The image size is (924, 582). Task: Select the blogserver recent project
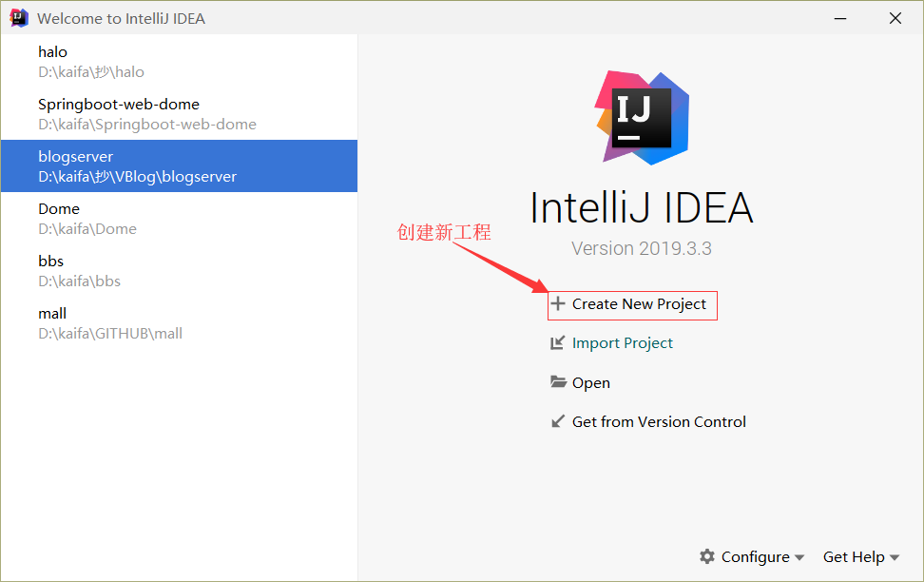pyautogui.click(x=179, y=165)
